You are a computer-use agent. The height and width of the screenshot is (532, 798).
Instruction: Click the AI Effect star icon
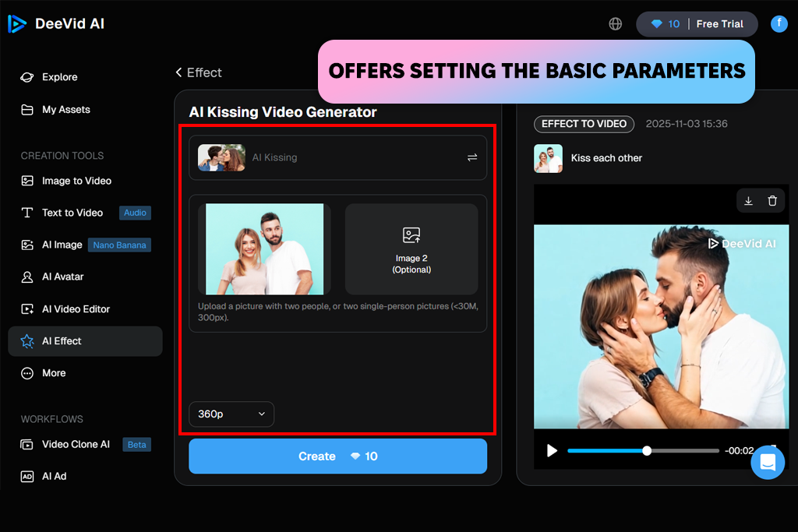[x=27, y=341]
